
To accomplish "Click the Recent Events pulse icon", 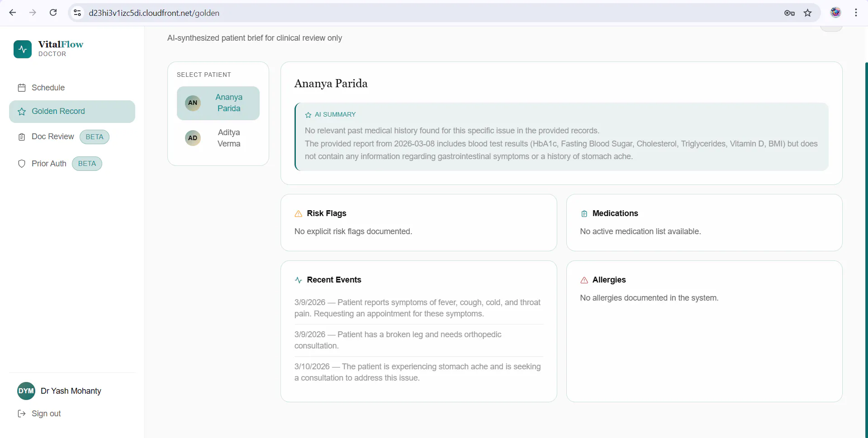I will pyautogui.click(x=299, y=280).
